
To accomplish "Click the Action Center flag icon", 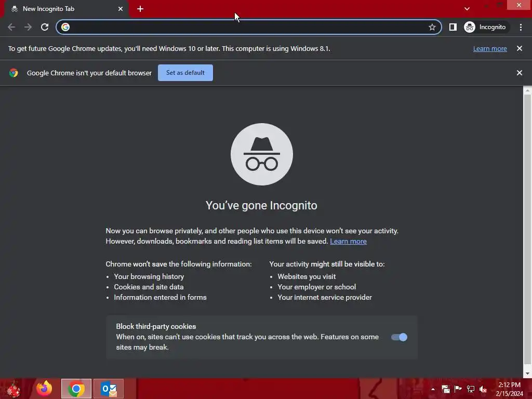I will (x=458, y=389).
